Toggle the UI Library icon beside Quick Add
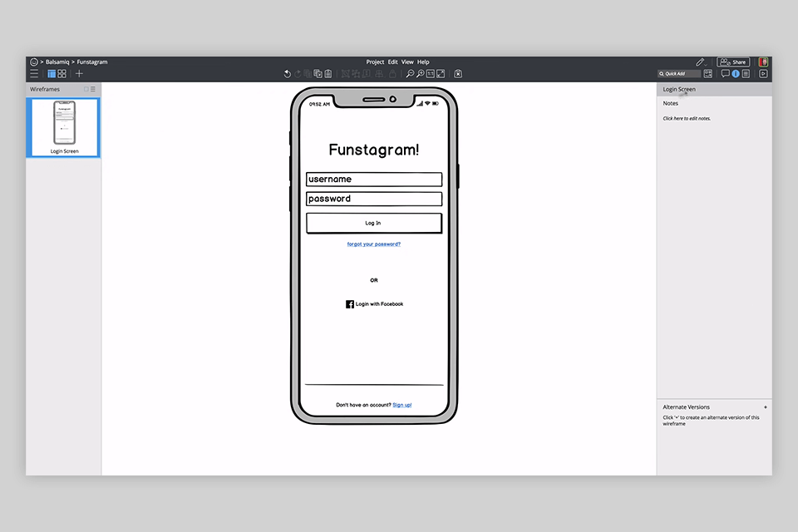The height and width of the screenshot is (532, 798). click(708, 74)
